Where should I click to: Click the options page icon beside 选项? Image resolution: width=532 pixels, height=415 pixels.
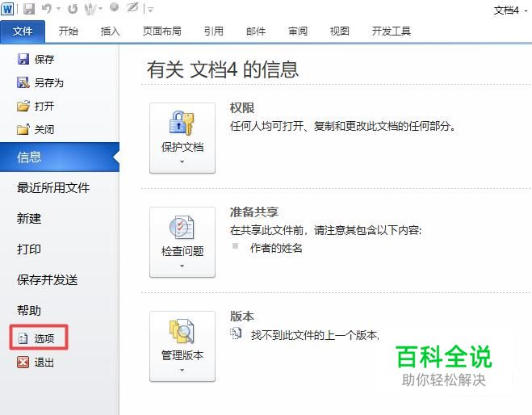tap(23, 338)
